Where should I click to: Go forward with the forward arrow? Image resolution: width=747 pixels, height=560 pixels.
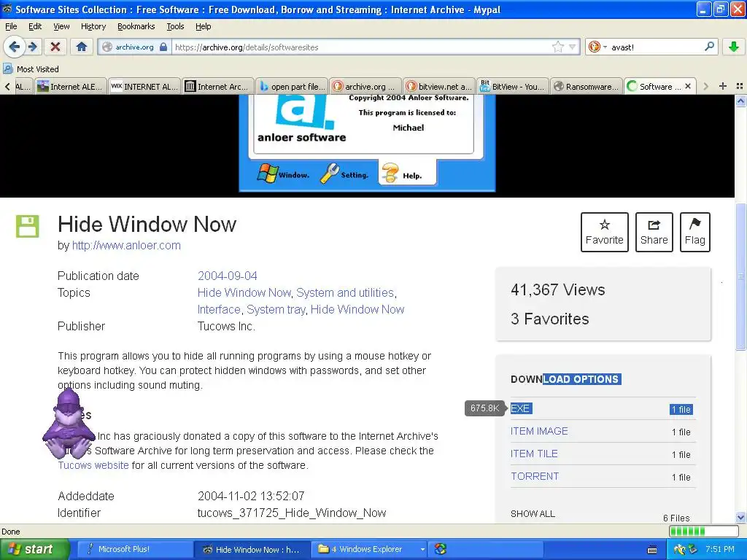coord(32,47)
